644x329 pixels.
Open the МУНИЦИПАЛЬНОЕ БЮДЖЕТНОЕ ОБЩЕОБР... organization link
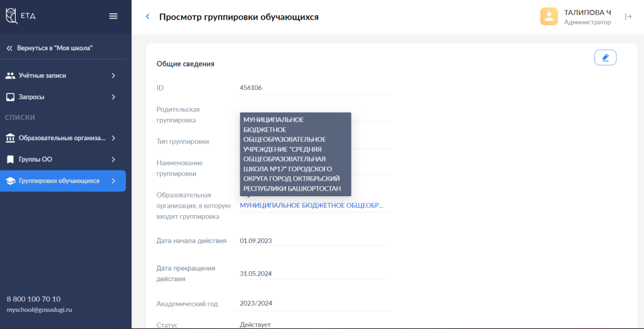pyautogui.click(x=312, y=205)
